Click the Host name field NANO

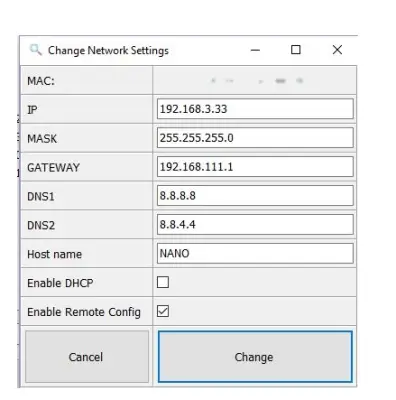pos(255,254)
